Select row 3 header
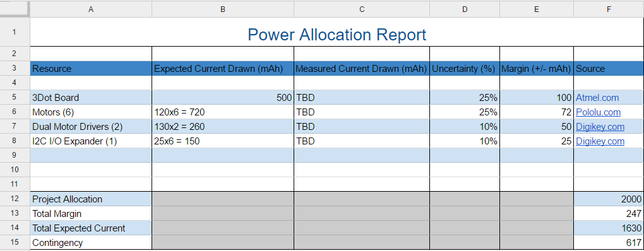This screenshot has height=251, width=644. [x=15, y=69]
